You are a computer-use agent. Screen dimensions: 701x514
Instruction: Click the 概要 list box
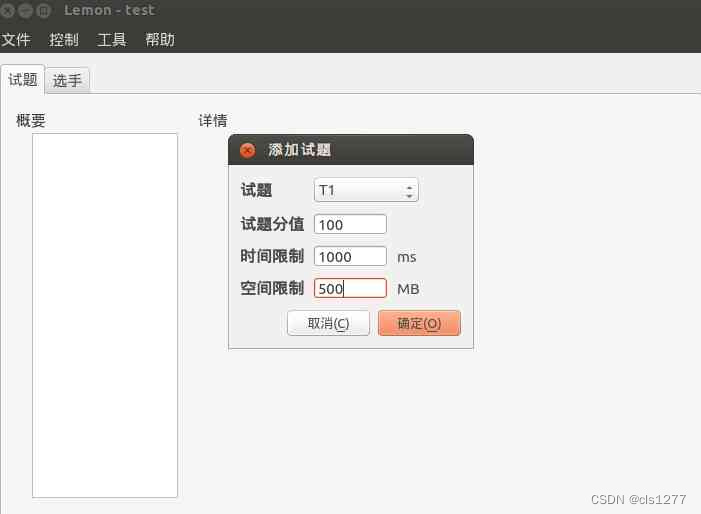tap(105, 315)
